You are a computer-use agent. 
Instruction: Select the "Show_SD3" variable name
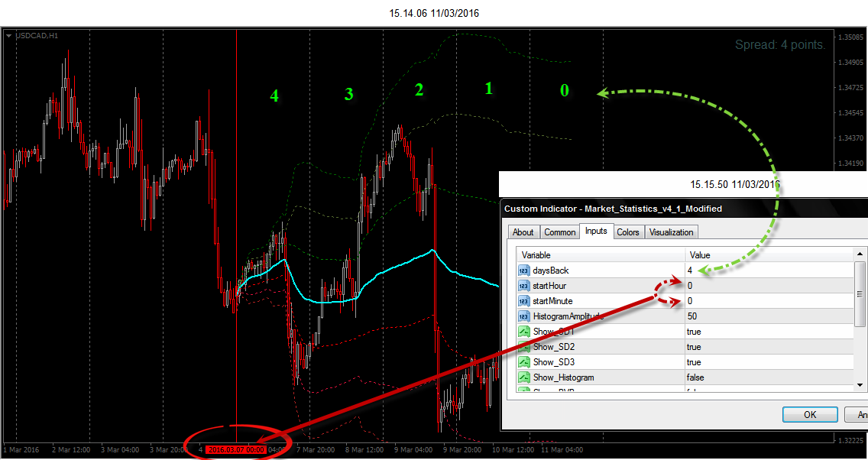pos(553,363)
